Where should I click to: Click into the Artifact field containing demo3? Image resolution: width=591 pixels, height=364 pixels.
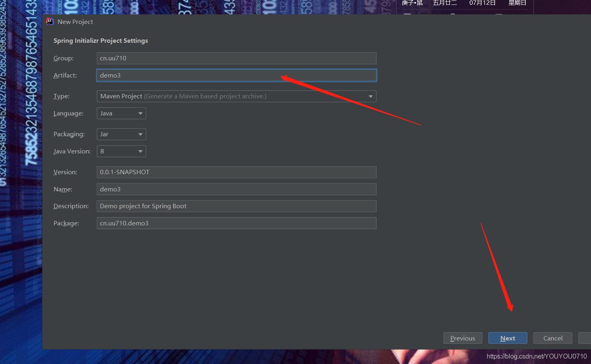(x=236, y=75)
